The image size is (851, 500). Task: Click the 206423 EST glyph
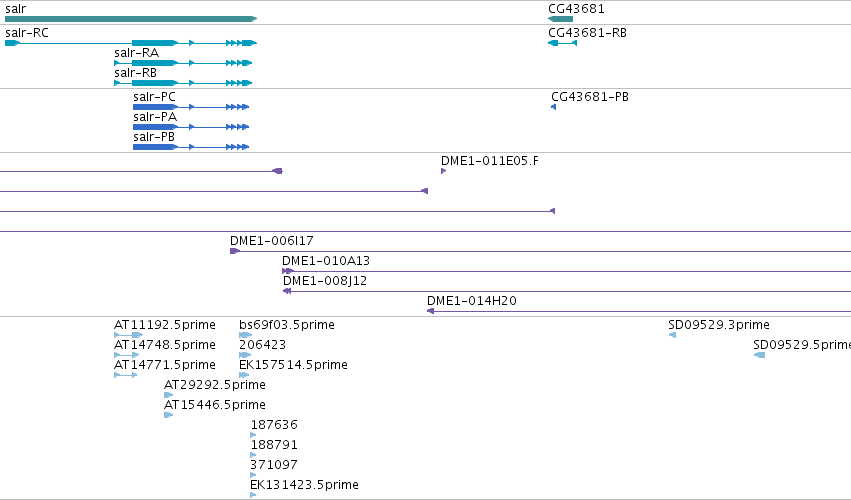245,355
